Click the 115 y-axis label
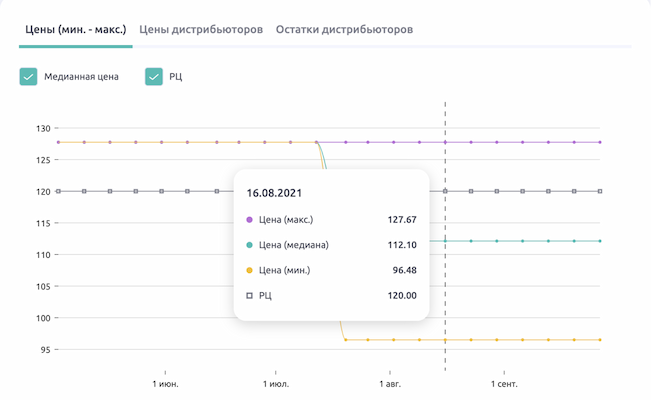 point(43,223)
